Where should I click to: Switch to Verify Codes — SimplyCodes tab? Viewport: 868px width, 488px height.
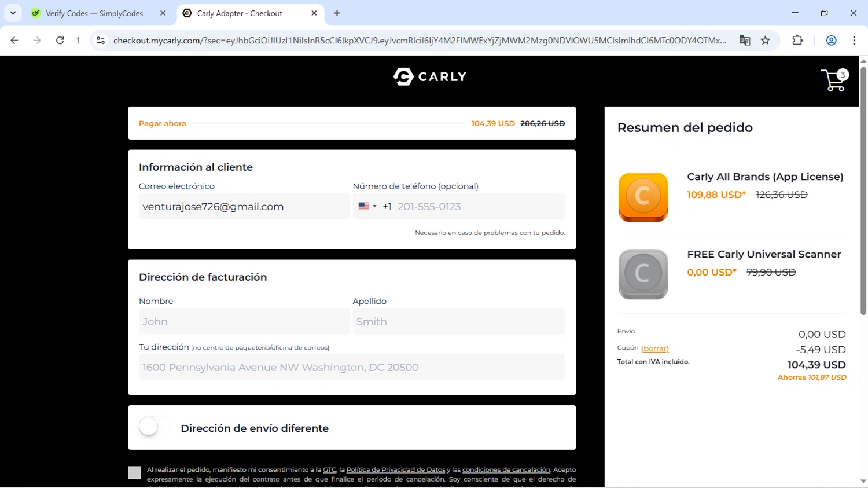[94, 13]
